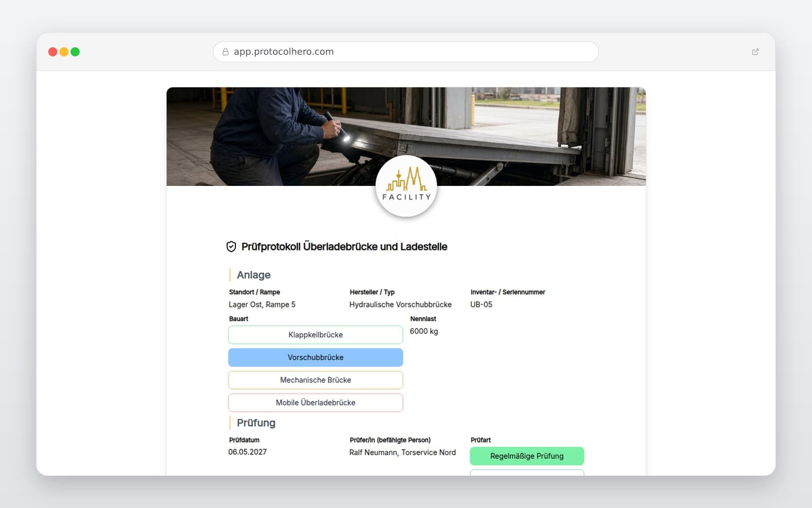Image resolution: width=812 pixels, height=508 pixels.
Task: Click the serial number UB-05
Action: coord(481,304)
